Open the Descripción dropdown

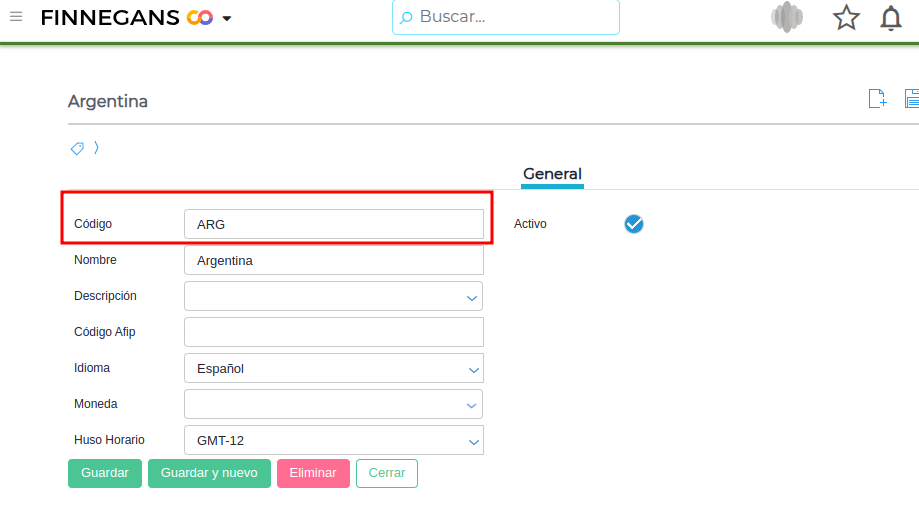[x=471, y=297]
